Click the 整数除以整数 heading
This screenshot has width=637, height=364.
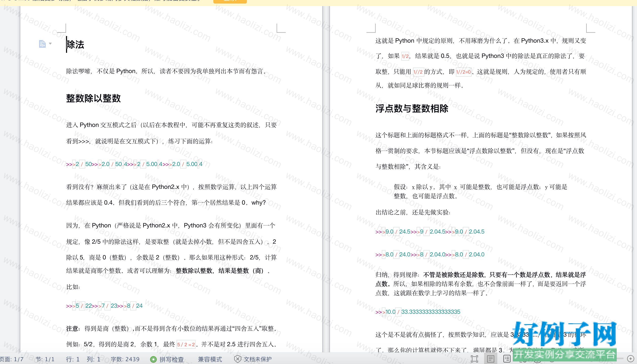tap(93, 98)
